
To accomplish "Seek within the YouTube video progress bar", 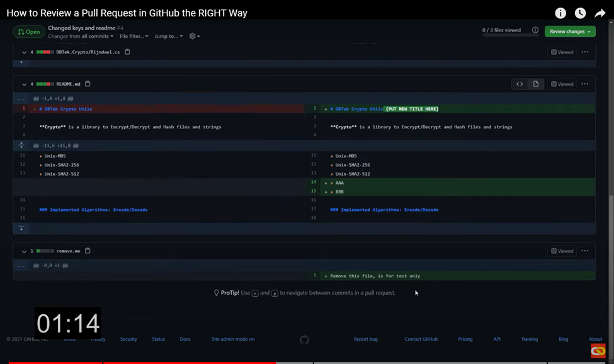I will click(307, 363).
